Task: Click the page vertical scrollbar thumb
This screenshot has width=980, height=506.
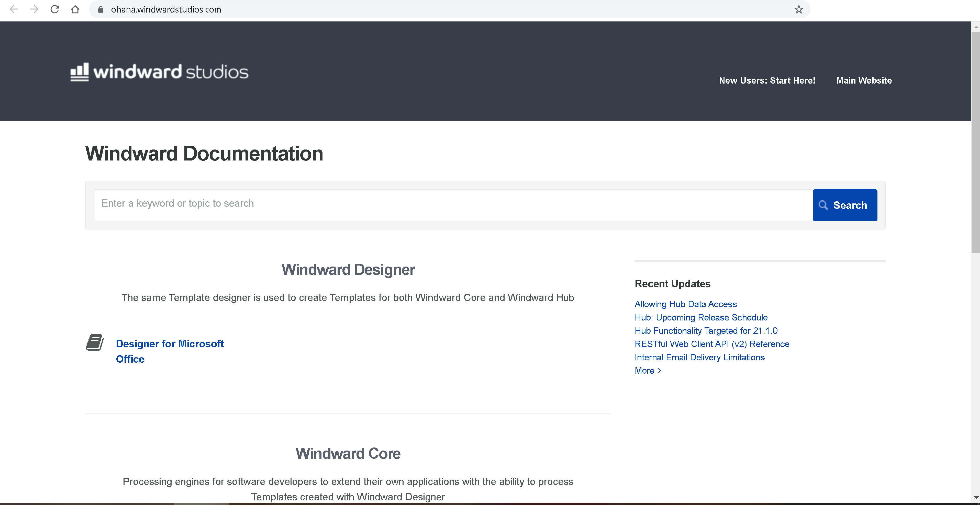Action: (975, 143)
